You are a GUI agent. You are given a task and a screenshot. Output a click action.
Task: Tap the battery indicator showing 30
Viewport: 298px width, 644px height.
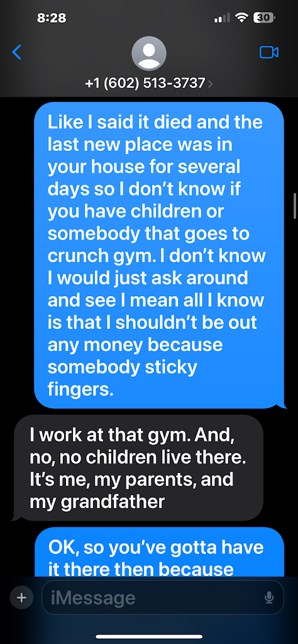(264, 18)
